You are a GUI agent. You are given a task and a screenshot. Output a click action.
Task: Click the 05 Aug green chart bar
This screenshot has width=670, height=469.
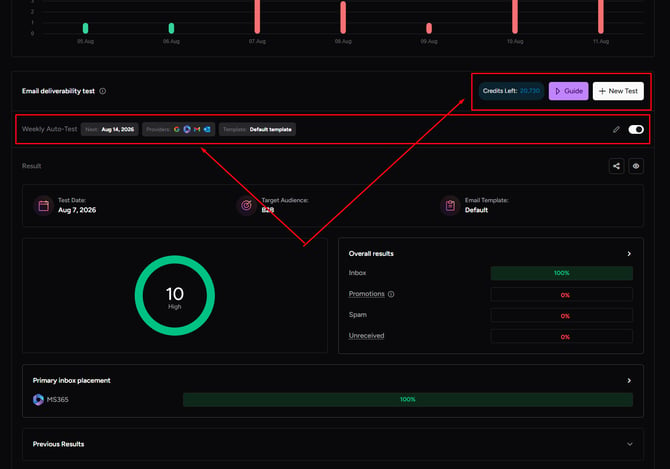coord(85,28)
